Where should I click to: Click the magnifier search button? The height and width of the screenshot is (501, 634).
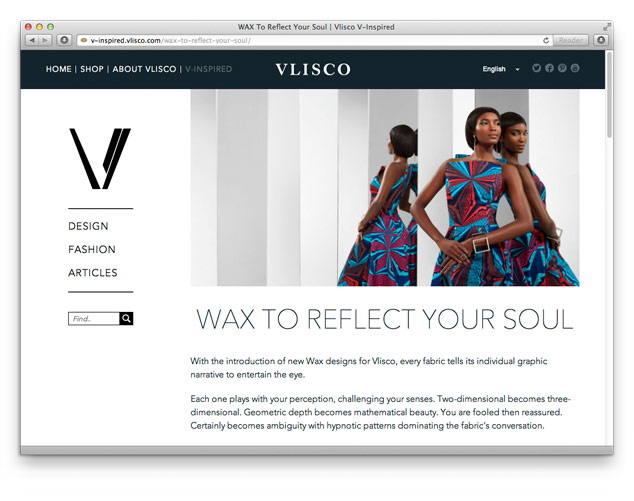tap(126, 319)
